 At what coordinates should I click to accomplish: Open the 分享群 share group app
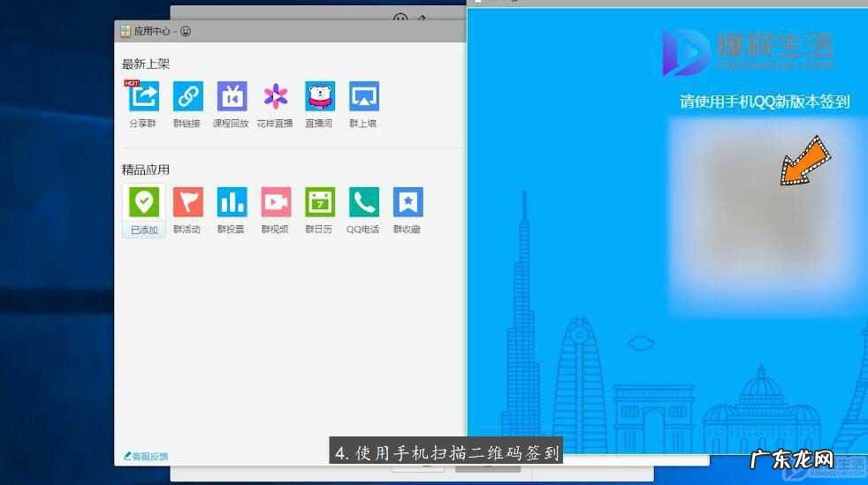[x=143, y=97]
